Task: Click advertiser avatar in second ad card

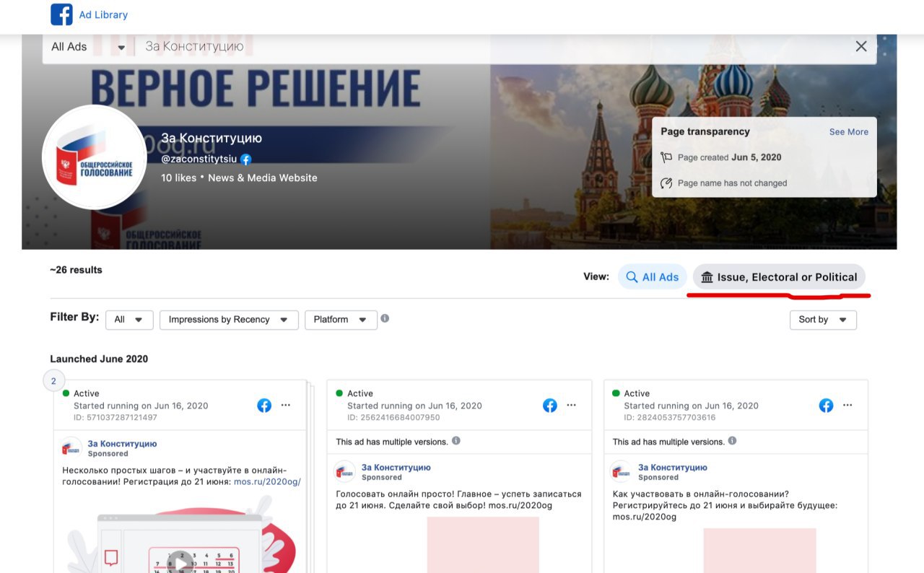Action: click(x=345, y=472)
